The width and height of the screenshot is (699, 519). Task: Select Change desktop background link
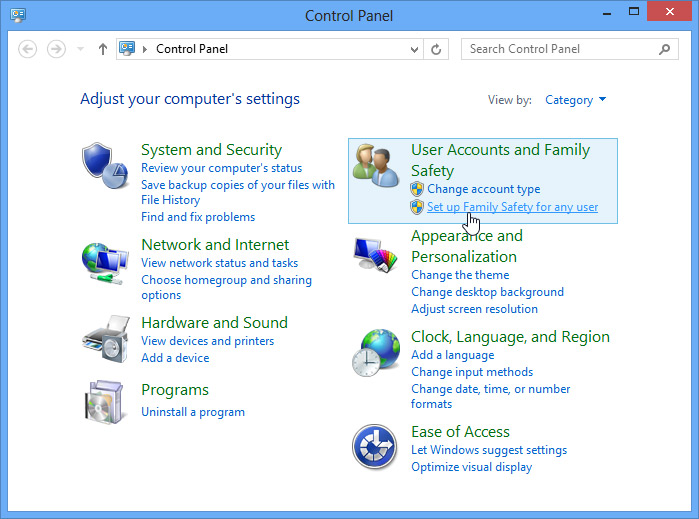click(x=487, y=292)
